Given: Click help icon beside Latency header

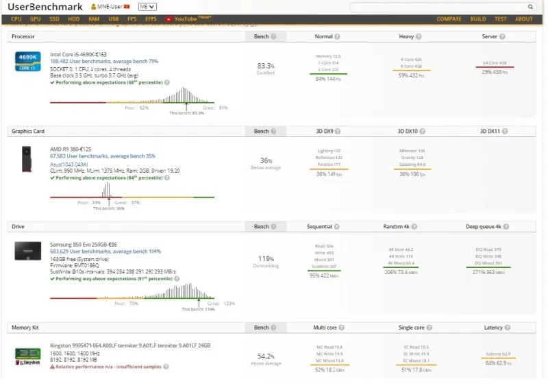Looking at the screenshot, I should point(508,328).
